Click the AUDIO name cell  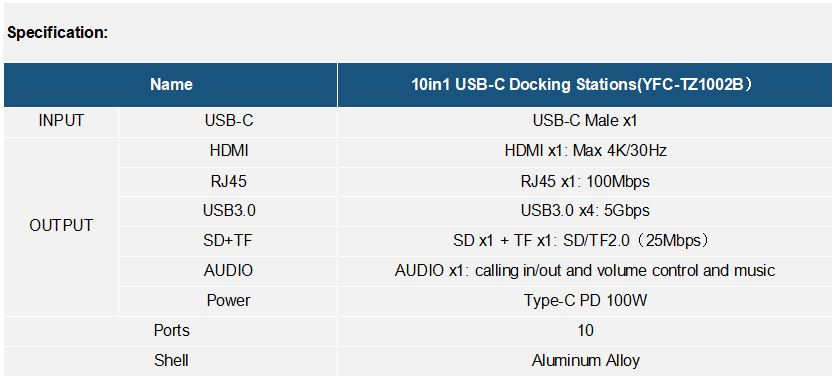click(x=229, y=271)
